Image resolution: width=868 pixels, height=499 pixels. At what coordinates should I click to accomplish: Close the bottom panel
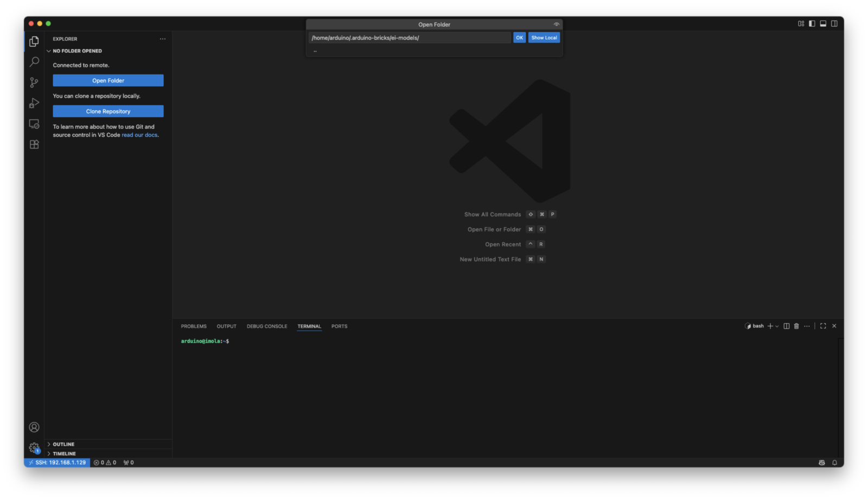834,326
